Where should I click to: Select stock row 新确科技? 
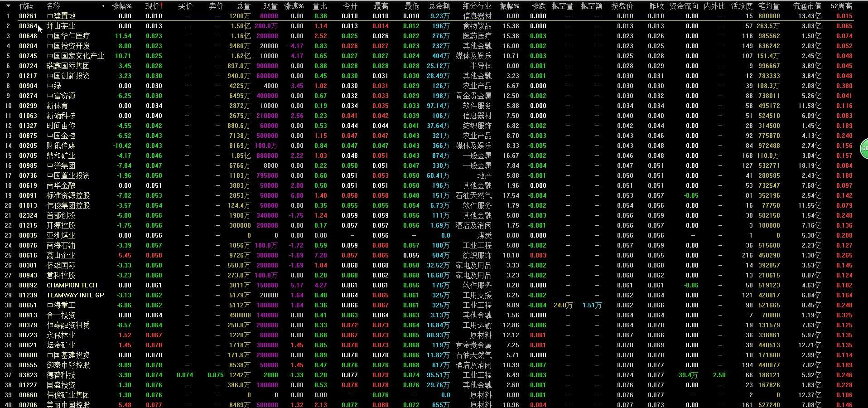[x=61, y=116]
